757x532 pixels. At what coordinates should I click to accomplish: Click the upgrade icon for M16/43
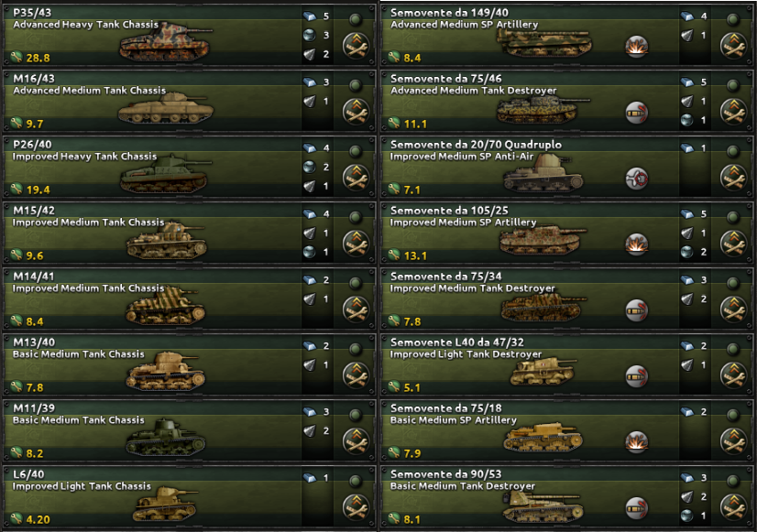[357, 112]
